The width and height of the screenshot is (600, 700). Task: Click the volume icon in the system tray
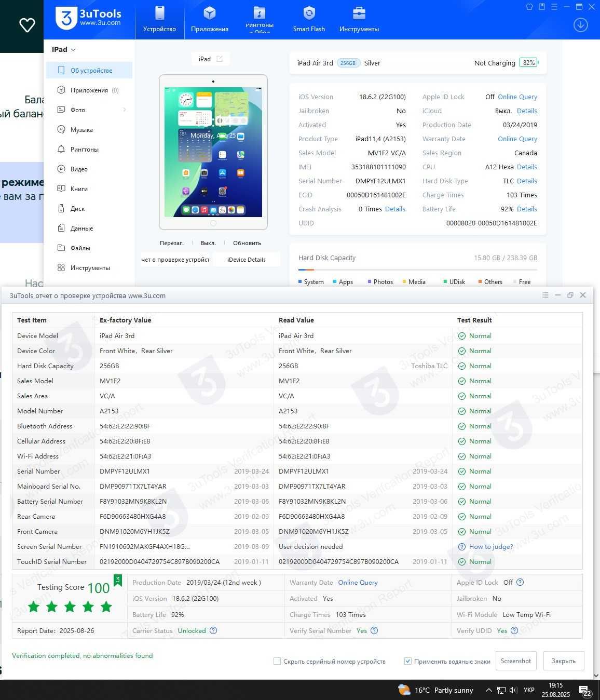pyautogui.click(x=513, y=690)
